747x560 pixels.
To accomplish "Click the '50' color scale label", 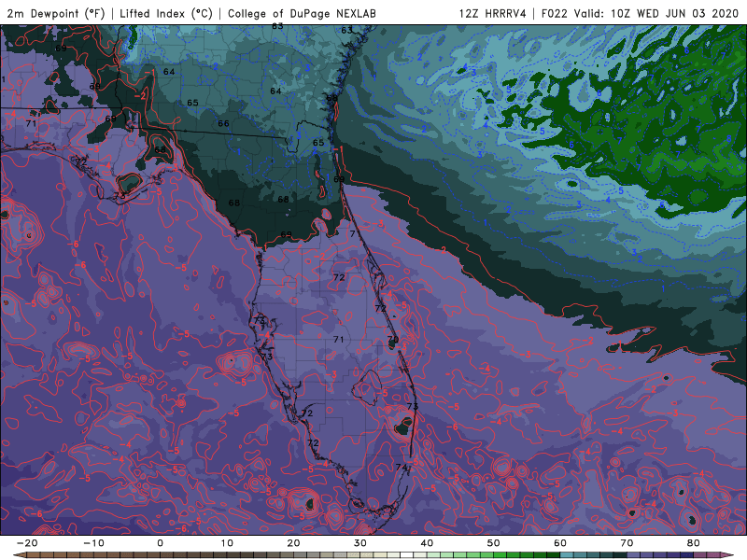I will pyautogui.click(x=494, y=543).
